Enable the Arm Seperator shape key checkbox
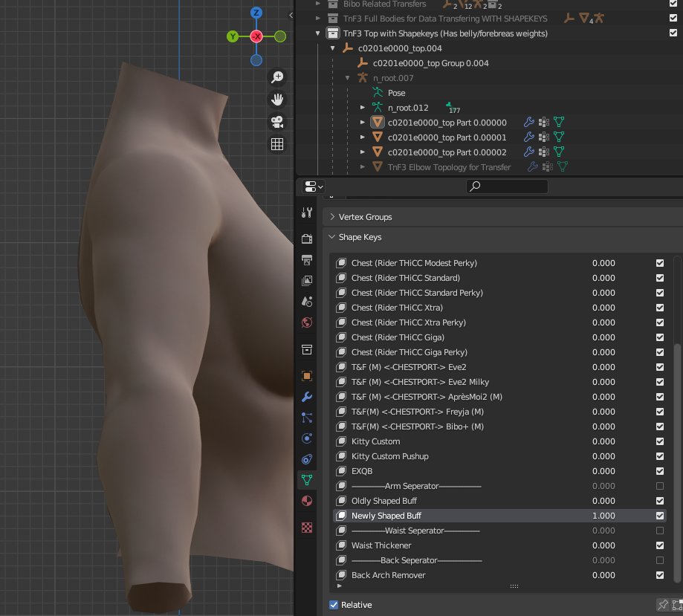683x616 pixels. click(660, 486)
